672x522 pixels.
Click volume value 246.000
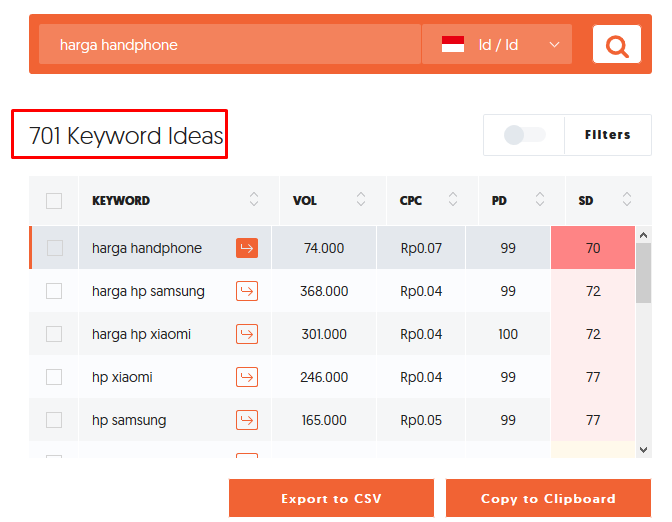point(324,377)
